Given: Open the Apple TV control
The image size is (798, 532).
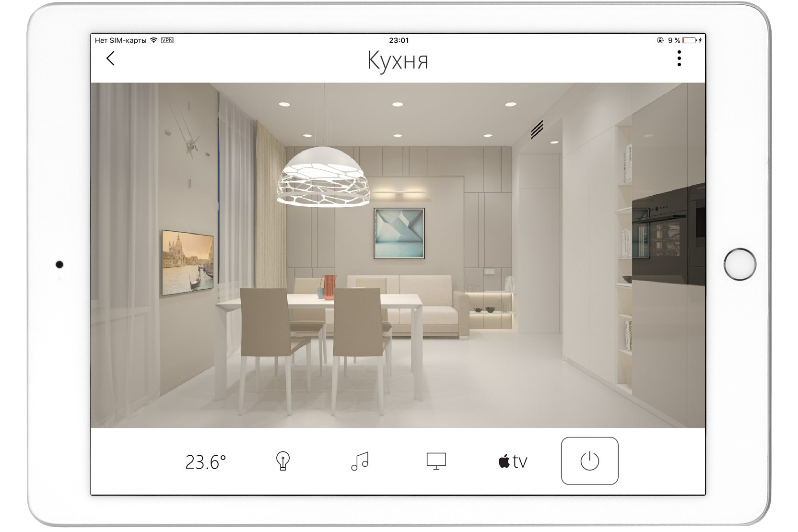Looking at the screenshot, I should (x=513, y=461).
